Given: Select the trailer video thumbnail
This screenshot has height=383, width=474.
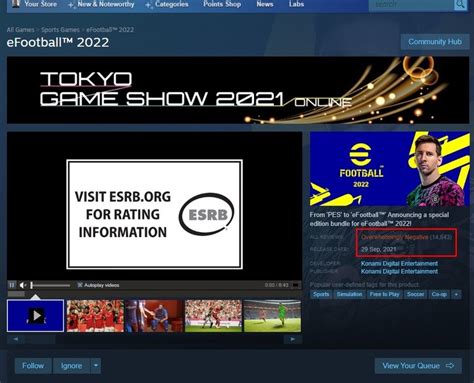Looking at the screenshot, I should [x=35, y=316].
